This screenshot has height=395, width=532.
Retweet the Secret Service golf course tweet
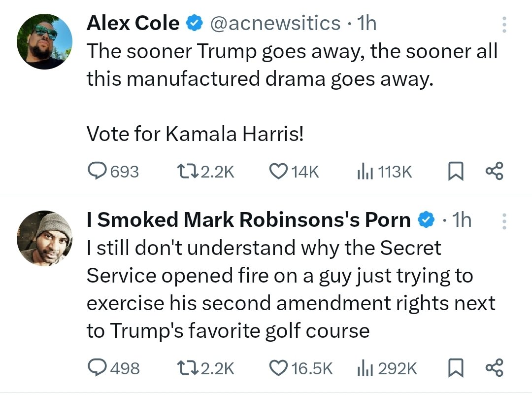click(188, 368)
